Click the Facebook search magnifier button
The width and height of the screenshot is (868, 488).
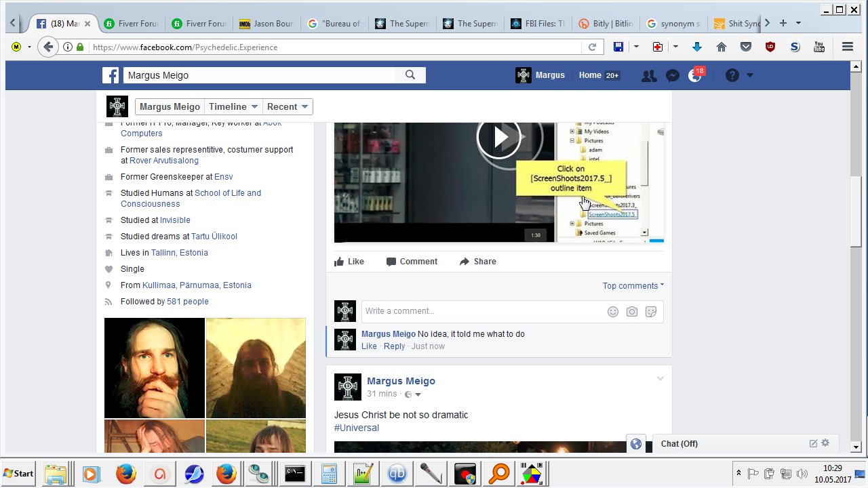pyautogui.click(x=410, y=75)
